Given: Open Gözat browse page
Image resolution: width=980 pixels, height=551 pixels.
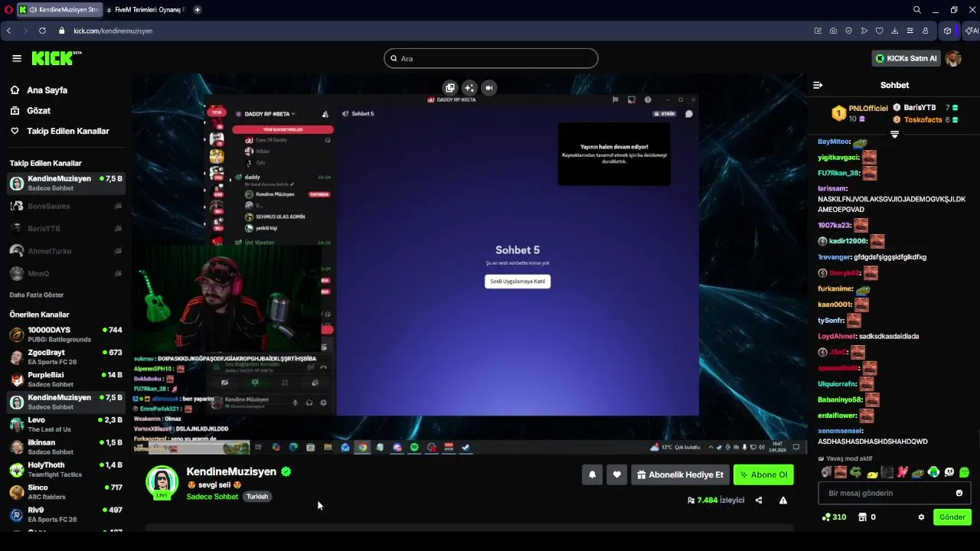Looking at the screenshot, I should pos(38,111).
